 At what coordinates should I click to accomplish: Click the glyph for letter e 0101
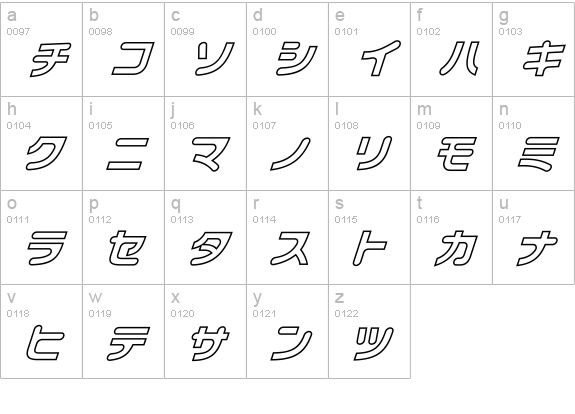(x=381, y=58)
